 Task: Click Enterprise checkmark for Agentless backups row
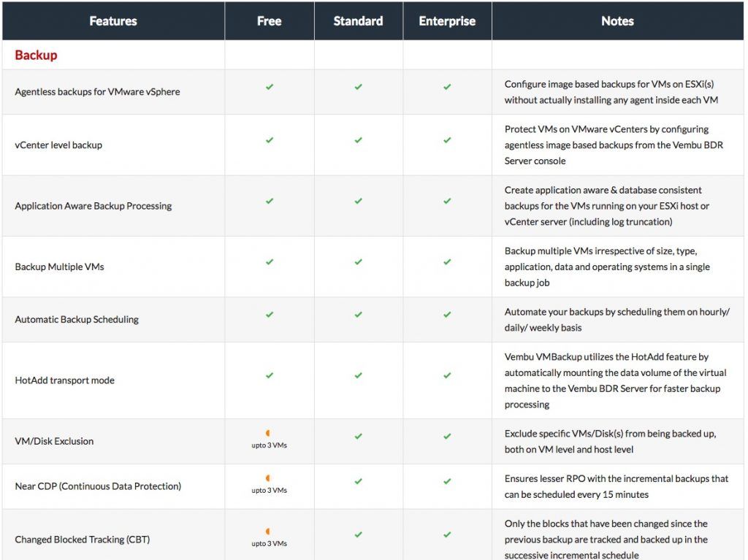tap(447, 87)
